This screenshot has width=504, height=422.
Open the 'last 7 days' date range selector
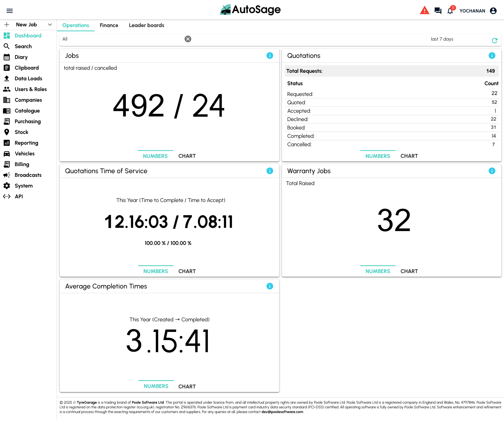point(442,39)
